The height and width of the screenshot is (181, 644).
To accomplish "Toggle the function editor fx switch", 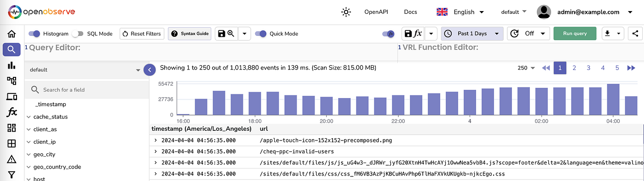I will 389,34.
